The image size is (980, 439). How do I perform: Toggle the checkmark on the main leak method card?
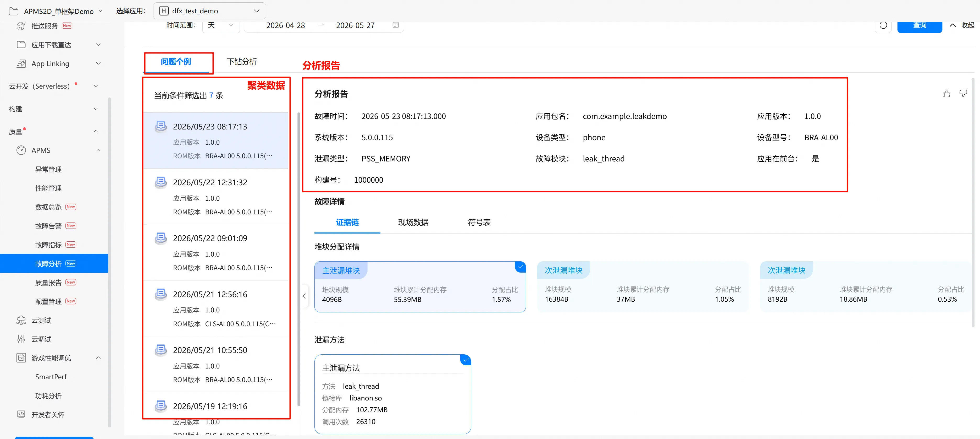[466, 360]
